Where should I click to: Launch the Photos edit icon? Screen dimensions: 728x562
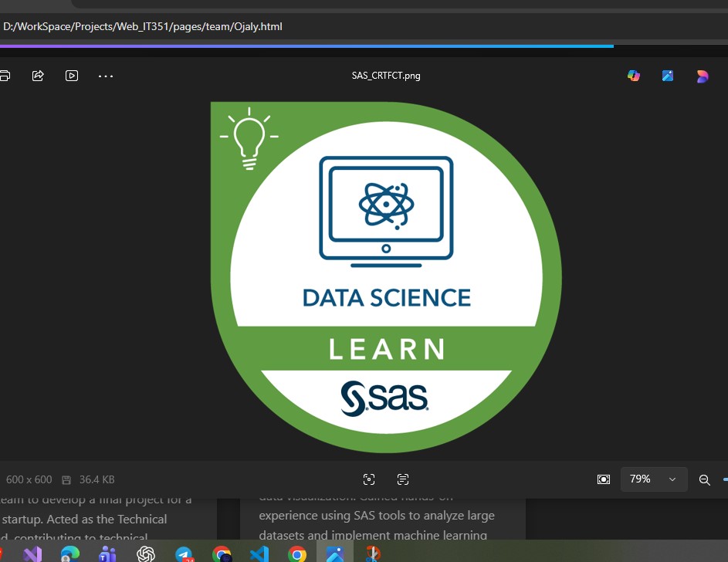667,76
